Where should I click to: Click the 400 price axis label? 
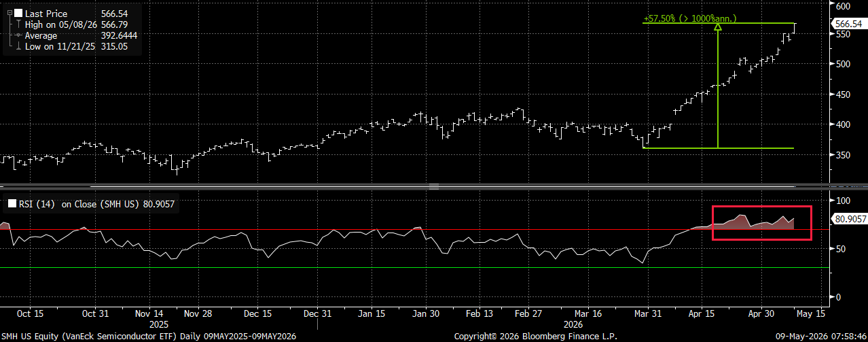[843, 124]
